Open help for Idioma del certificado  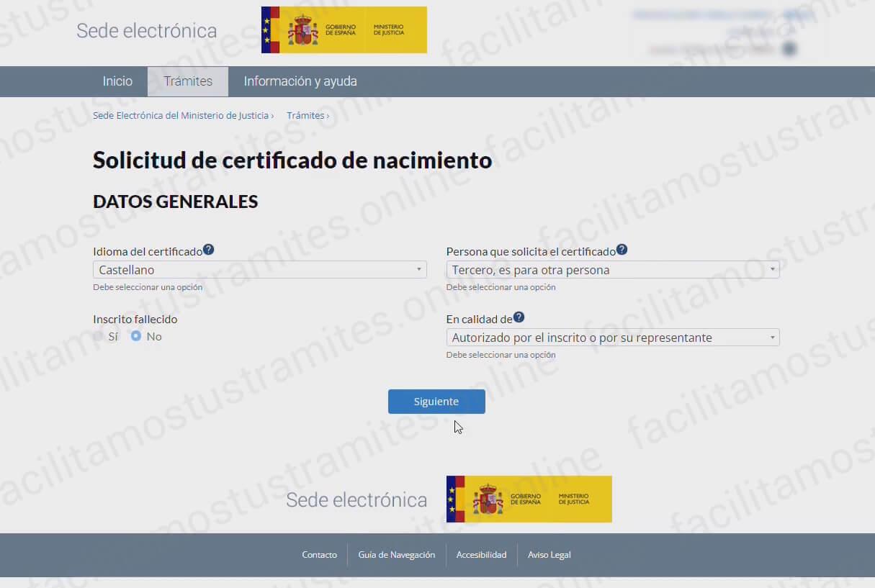(x=208, y=248)
